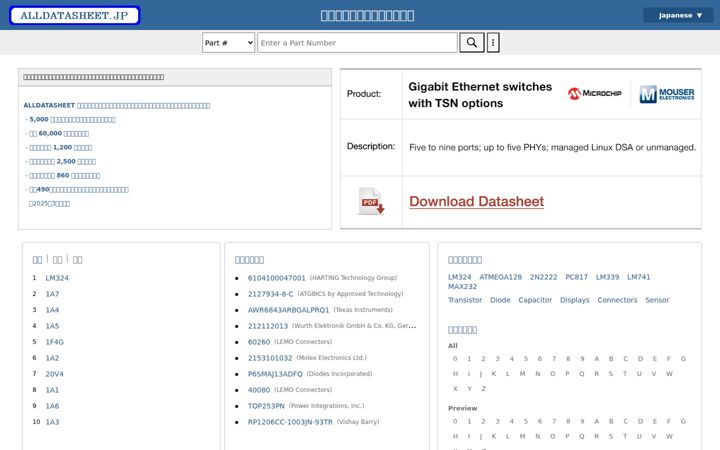Open part 212112013 by Wurth Elektronik
The width and height of the screenshot is (720, 450).
pyautogui.click(x=268, y=326)
